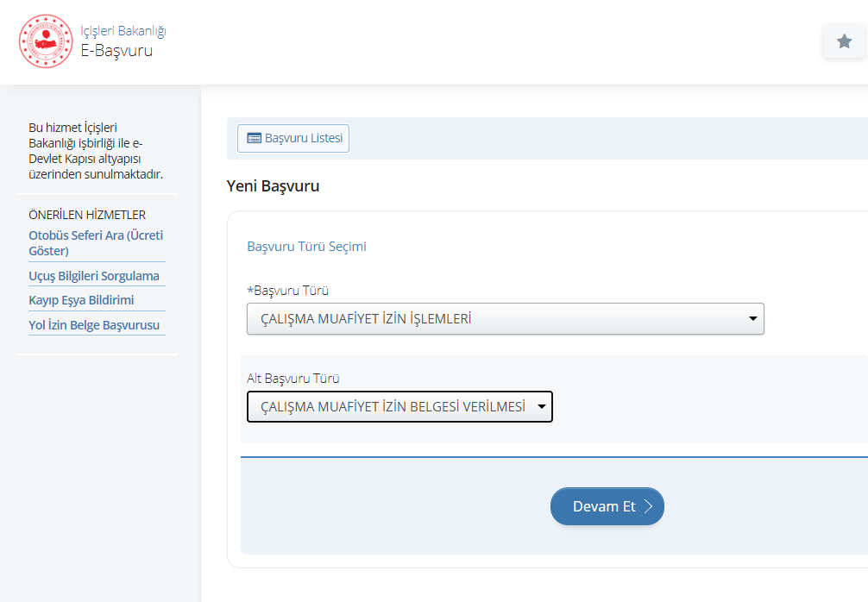Screen dimensions: 868x602
Task: Click the arrow of the Alt Başvuru Türü dropdown
Action: click(x=542, y=407)
